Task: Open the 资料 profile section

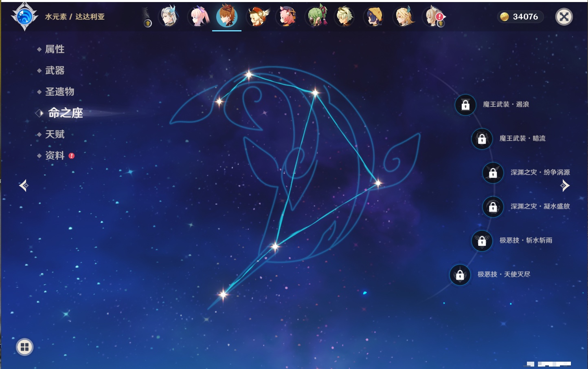Action: (55, 155)
